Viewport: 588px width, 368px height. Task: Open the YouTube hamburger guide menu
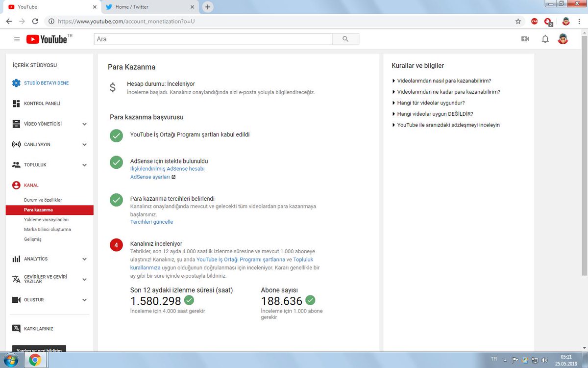17,39
